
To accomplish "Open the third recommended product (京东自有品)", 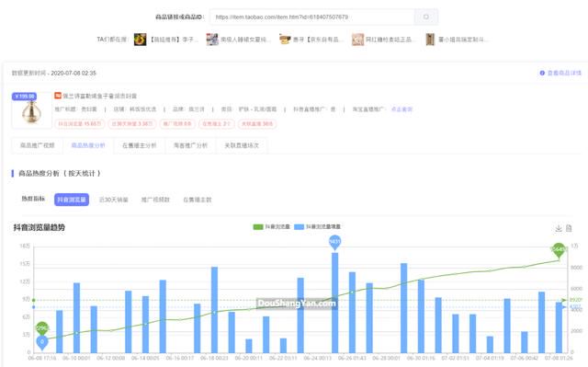I will (x=311, y=40).
